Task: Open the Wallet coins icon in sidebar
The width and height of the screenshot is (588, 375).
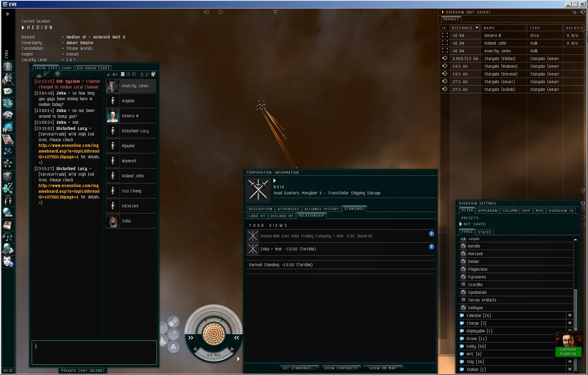Action: click(x=8, y=188)
